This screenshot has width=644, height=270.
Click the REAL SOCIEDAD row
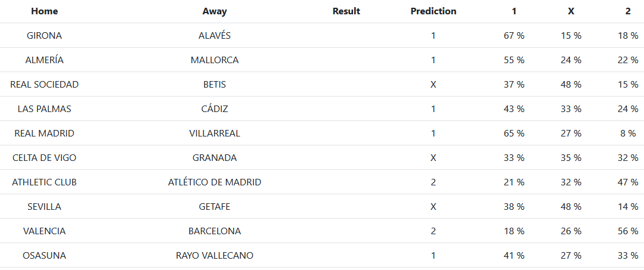(45, 85)
